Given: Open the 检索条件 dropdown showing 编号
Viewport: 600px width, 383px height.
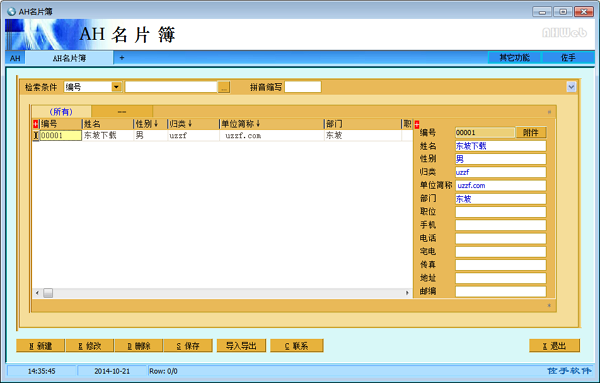Looking at the screenshot, I should 116,87.
